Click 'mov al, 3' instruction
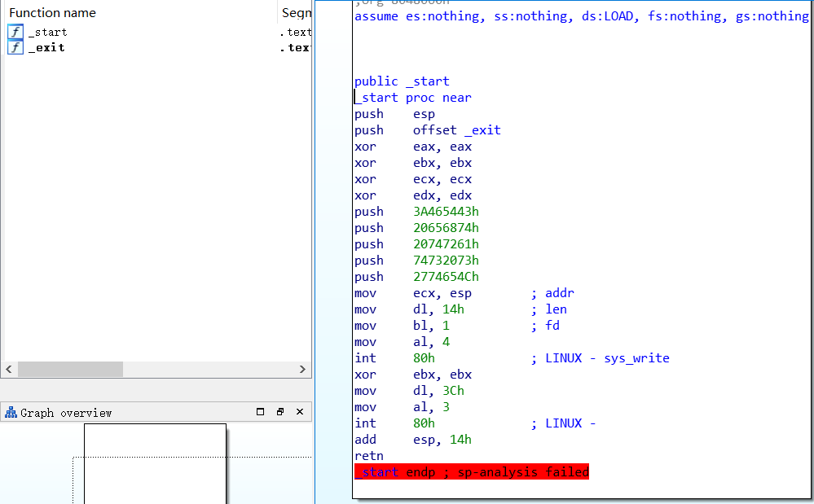Screen dimensions: 814x504 pyautogui.click(x=402, y=407)
